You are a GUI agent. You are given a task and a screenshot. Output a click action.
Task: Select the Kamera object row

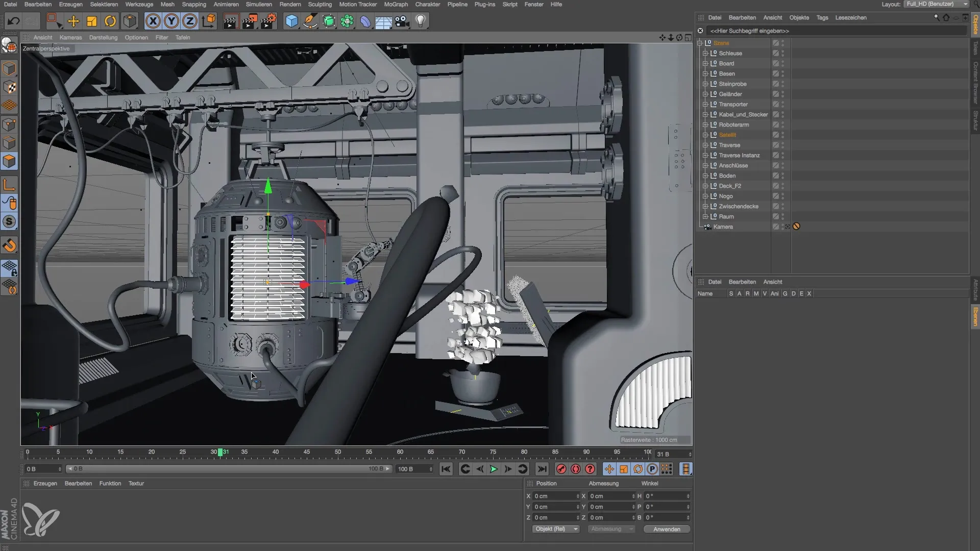coord(723,227)
